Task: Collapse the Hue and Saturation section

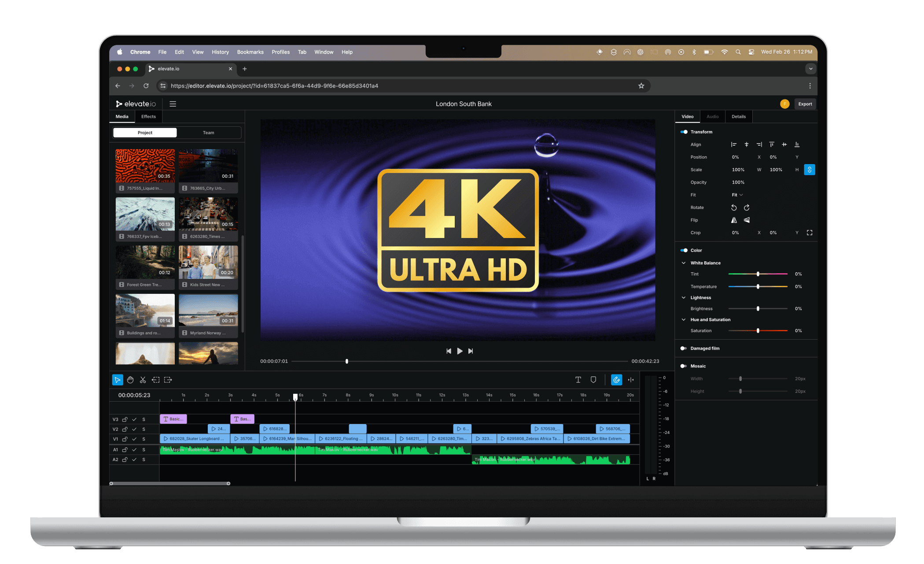Action: (684, 320)
